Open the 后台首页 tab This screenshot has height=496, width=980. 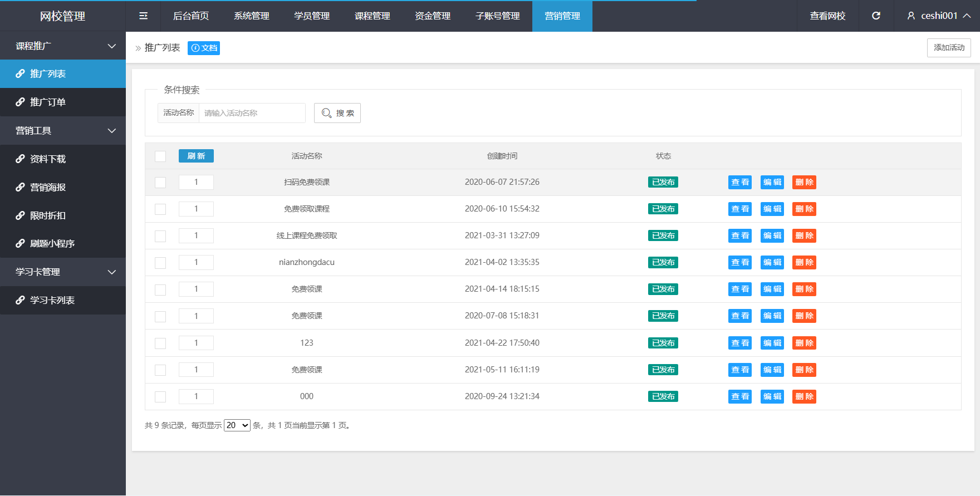pyautogui.click(x=191, y=16)
